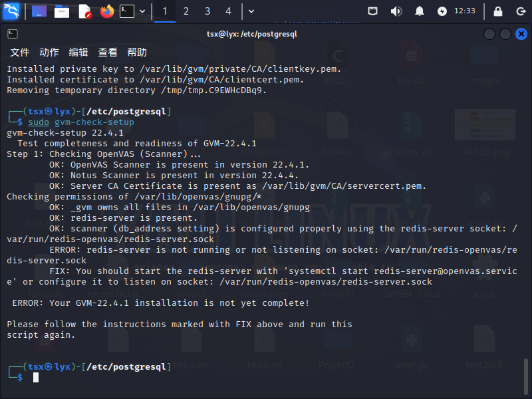Switch to workspace 1
532x399 pixels.
coord(165,11)
